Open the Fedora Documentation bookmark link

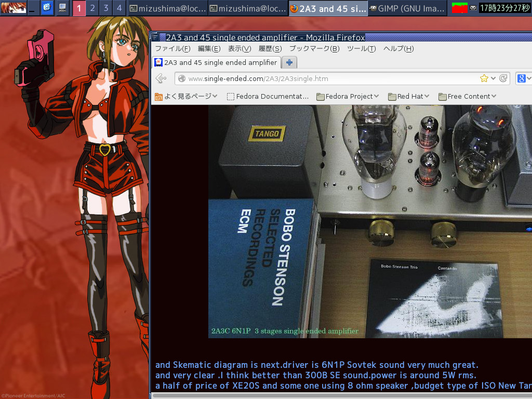(268, 96)
